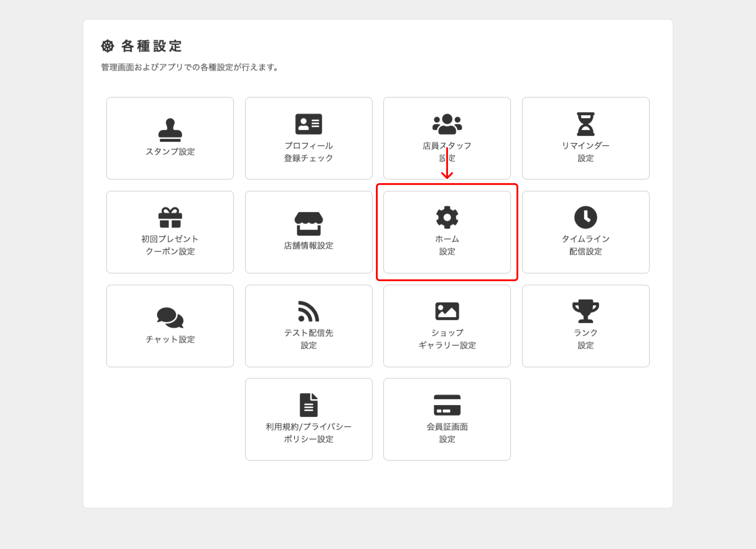
Task: Open the RSS feed test delivery icon
Action: point(309,311)
